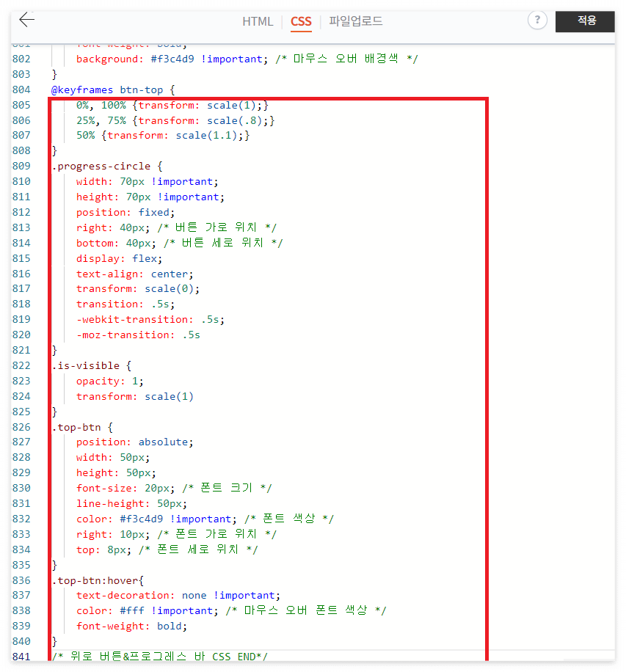The height and width of the screenshot is (672, 626).
Task: Click the '.top-btn {' selector line
Action: (x=82, y=428)
